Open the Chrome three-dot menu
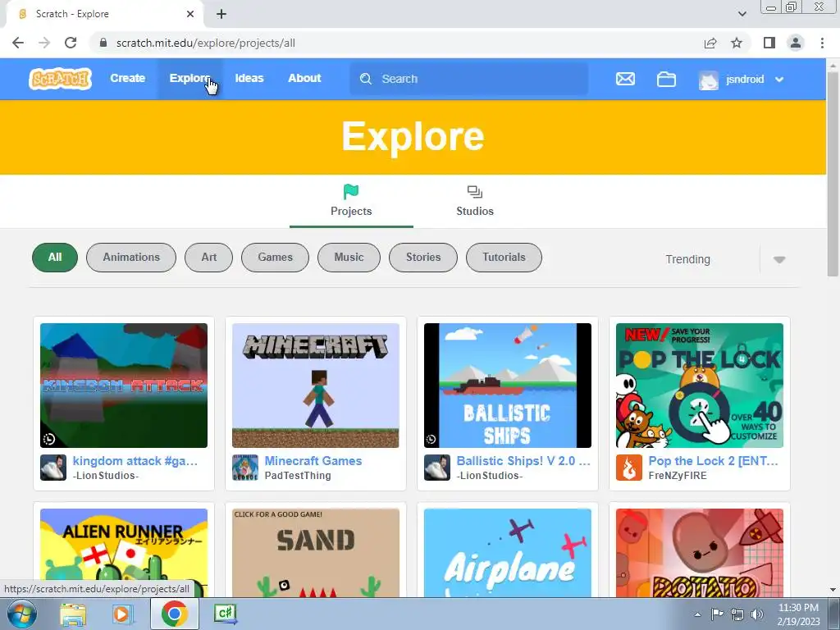This screenshot has height=630, width=840. click(x=822, y=43)
